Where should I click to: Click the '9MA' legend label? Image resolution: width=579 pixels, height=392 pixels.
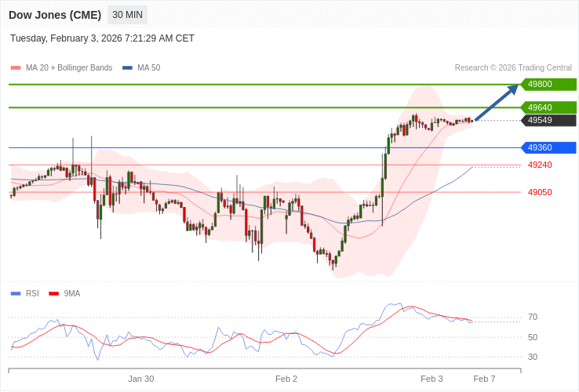point(72,294)
